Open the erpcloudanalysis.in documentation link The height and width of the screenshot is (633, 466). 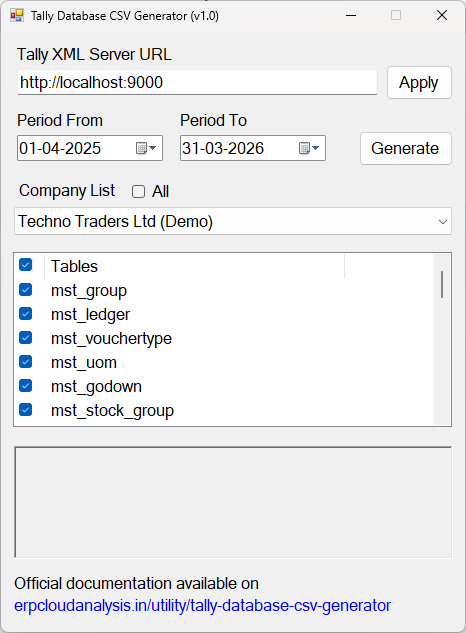[x=202, y=606]
